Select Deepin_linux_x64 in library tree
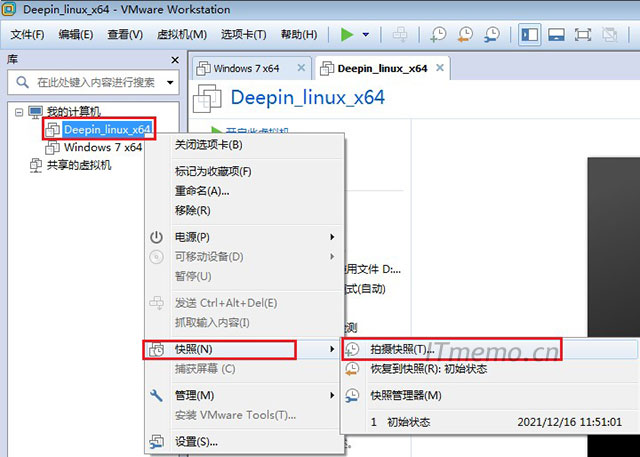Screen dimensions: 640x457 pyautogui.click(x=107, y=130)
